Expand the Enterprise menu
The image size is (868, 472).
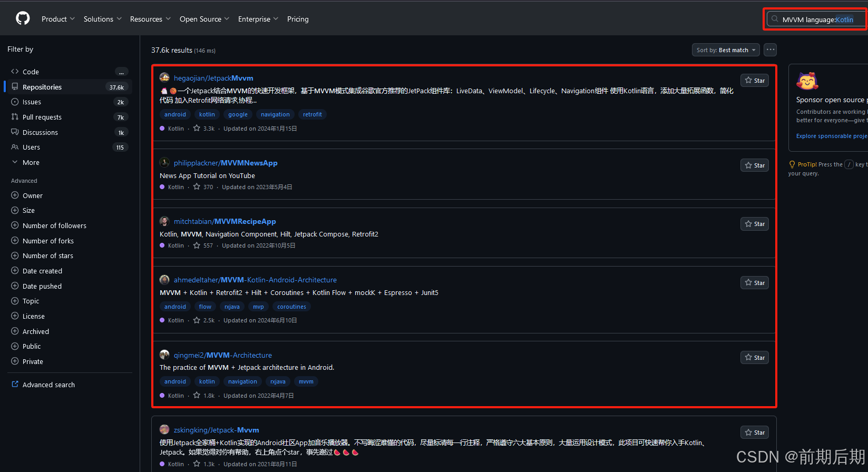(x=258, y=19)
